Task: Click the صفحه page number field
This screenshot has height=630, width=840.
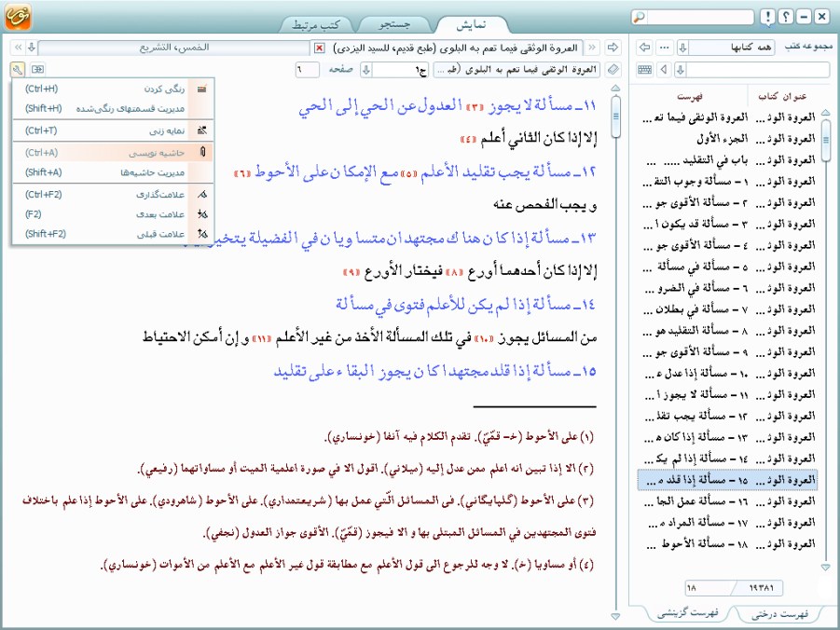Action: click(x=307, y=70)
